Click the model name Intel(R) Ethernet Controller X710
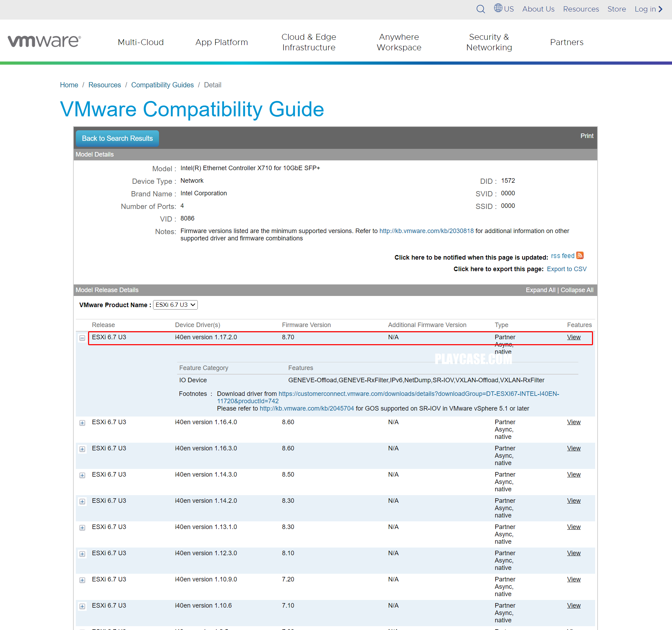This screenshot has height=630, width=672. tap(250, 168)
